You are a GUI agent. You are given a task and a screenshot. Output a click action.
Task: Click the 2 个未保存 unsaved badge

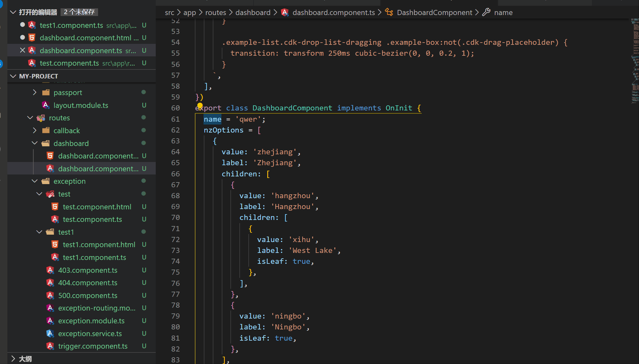click(x=79, y=12)
